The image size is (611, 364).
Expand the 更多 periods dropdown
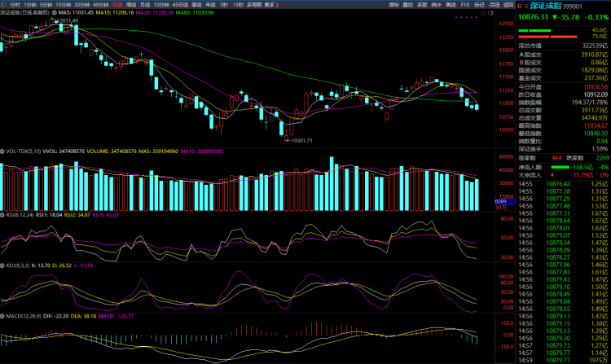(271, 5)
